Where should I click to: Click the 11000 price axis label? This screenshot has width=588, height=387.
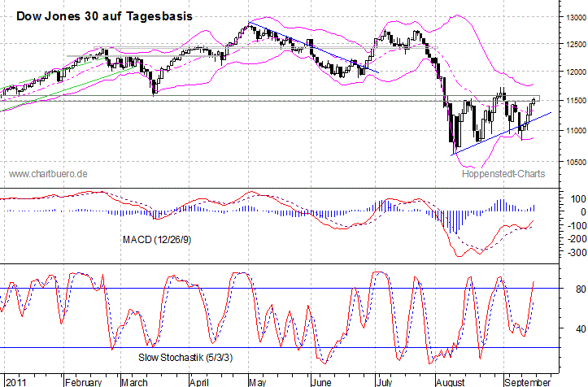click(577, 131)
